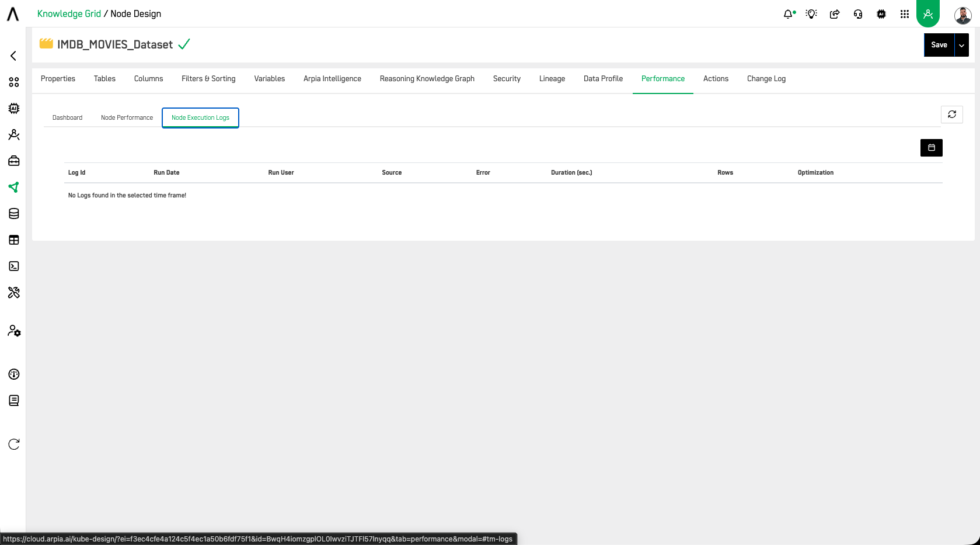Click the Run User column header
Viewport: 980px width, 545px height.
(x=281, y=173)
